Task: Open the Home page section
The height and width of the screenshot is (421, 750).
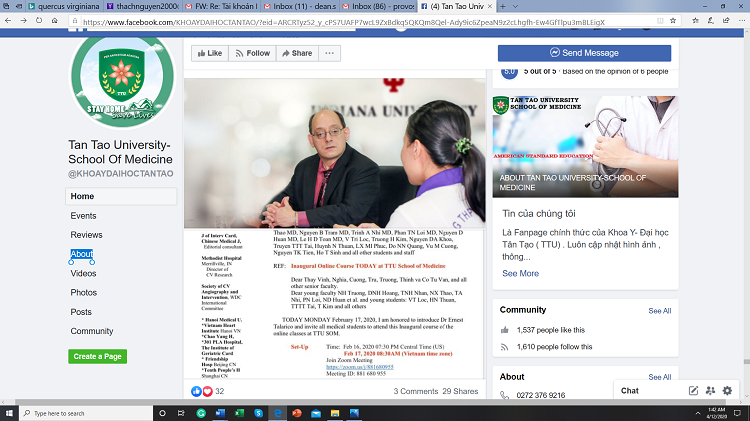Action: pos(121,196)
